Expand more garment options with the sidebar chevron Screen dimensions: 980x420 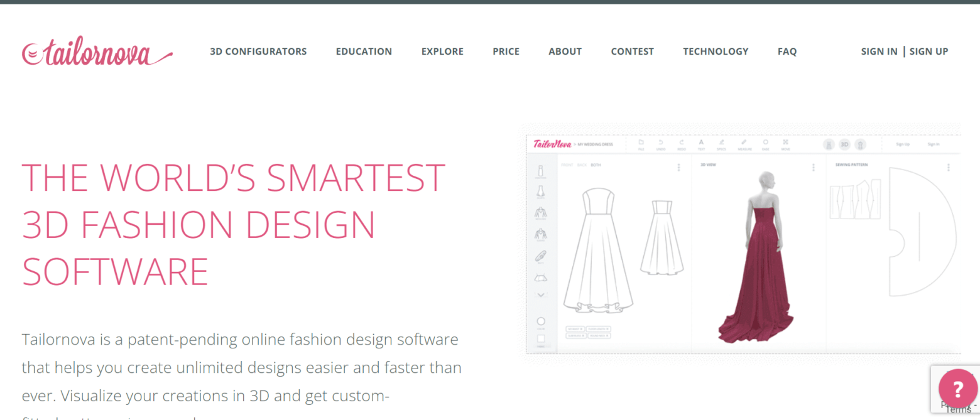coord(540,294)
